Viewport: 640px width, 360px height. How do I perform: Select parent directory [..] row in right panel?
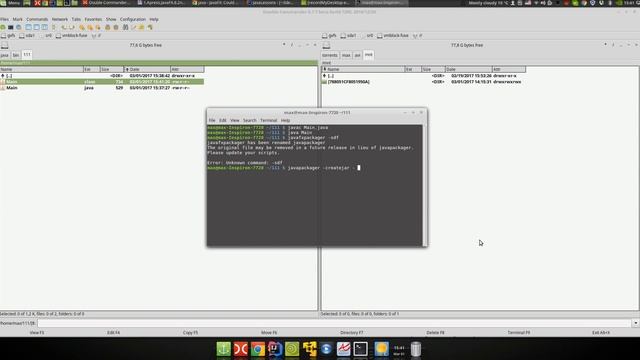pos(424,76)
